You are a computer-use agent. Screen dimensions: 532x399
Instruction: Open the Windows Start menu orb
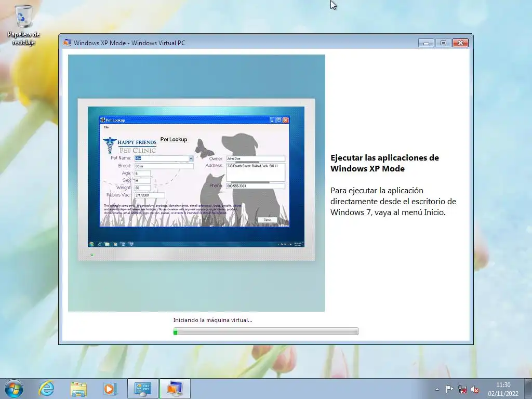point(14,389)
